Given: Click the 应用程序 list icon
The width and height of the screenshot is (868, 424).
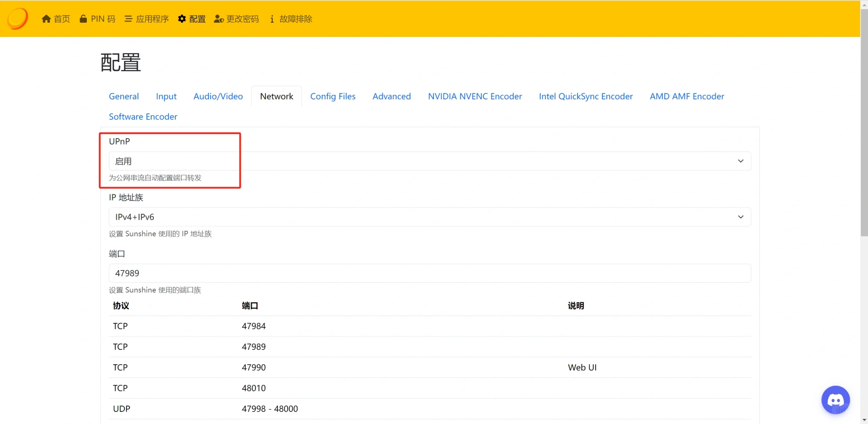Looking at the screenshot, I should click(x=128, y=19).
